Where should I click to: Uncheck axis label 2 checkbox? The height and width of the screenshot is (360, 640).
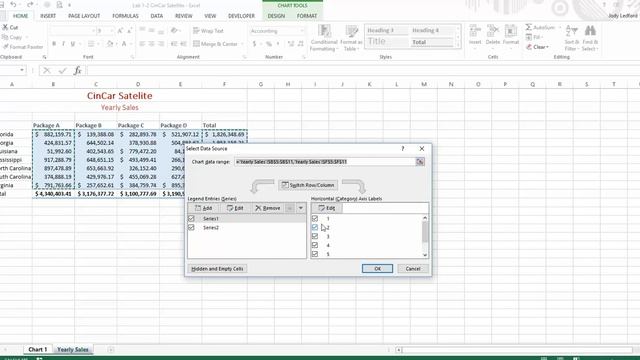pos(315,228)
